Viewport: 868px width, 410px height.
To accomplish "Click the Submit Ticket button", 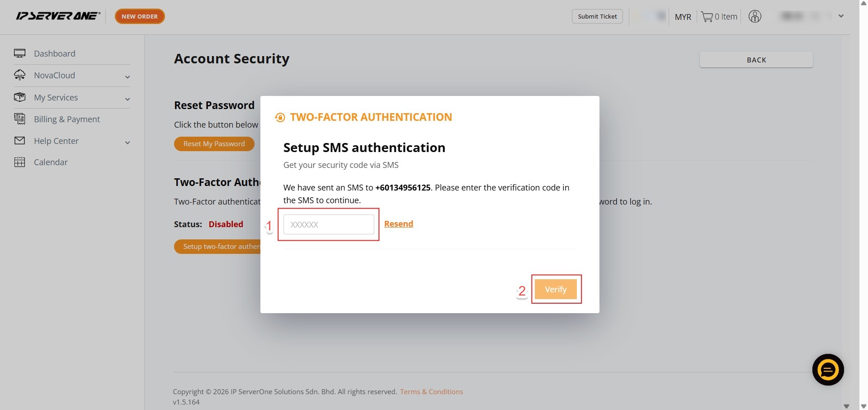I will point(597,16).
